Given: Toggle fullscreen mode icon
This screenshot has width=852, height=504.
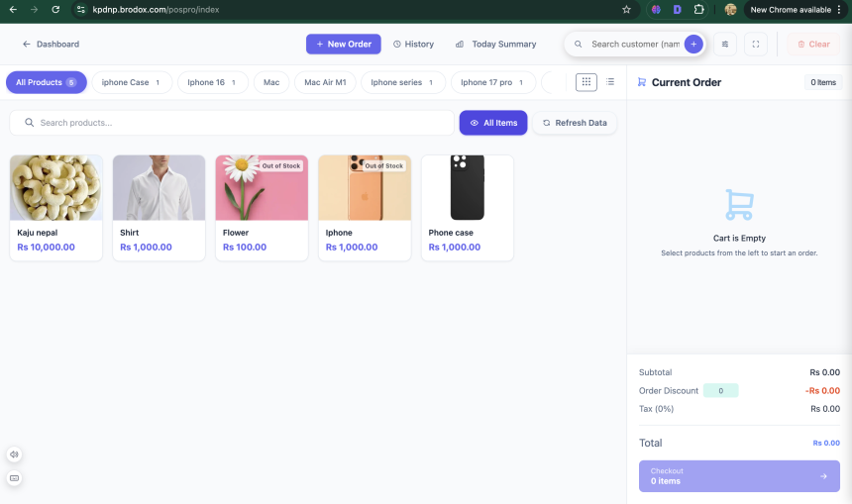Looking at the screenshot, I should click(756, 44).
